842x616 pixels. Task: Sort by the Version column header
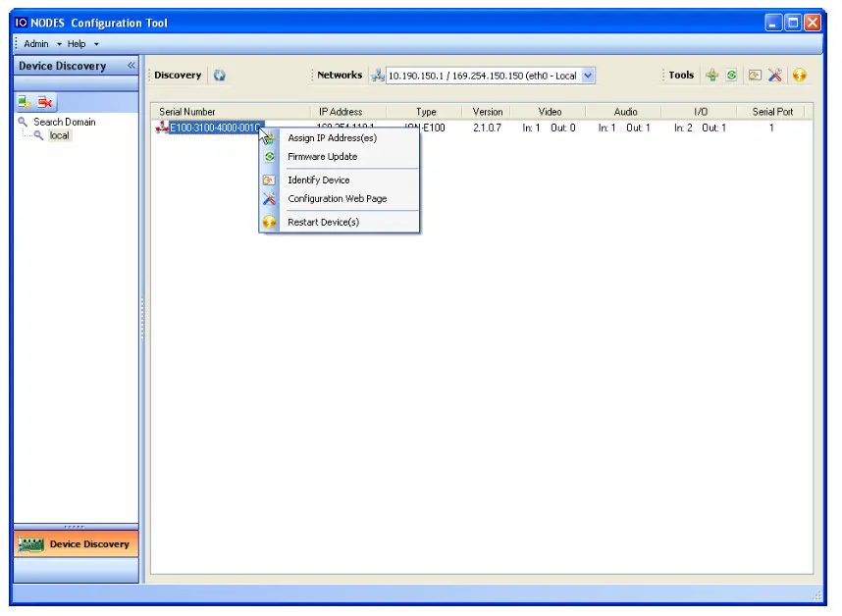pos(487,112)
